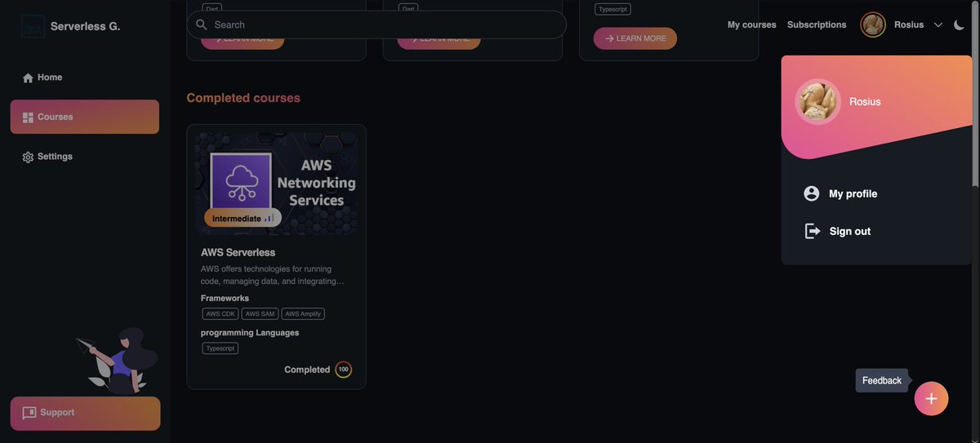
Task: Click the Intermediate level badge
Action: 243,218
